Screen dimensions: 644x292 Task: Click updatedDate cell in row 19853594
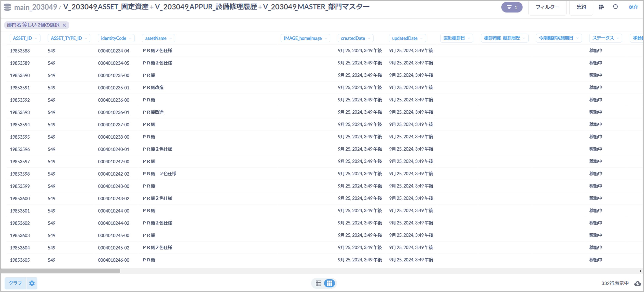pyautogui.click(x=411, y=125)
